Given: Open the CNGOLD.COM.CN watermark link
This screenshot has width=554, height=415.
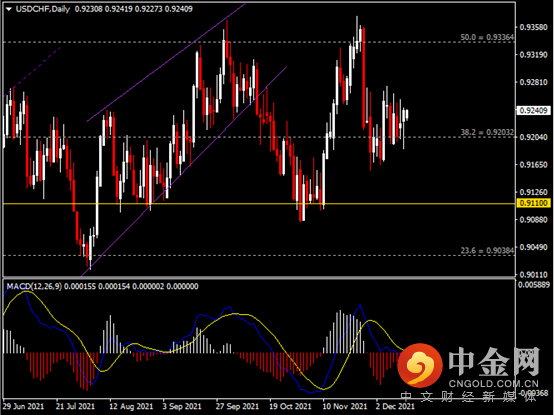Looking at the screenshot, I should pos(494,384).
